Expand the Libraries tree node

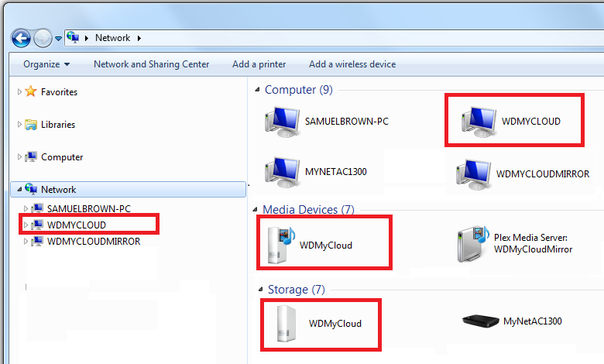(19, 125)
